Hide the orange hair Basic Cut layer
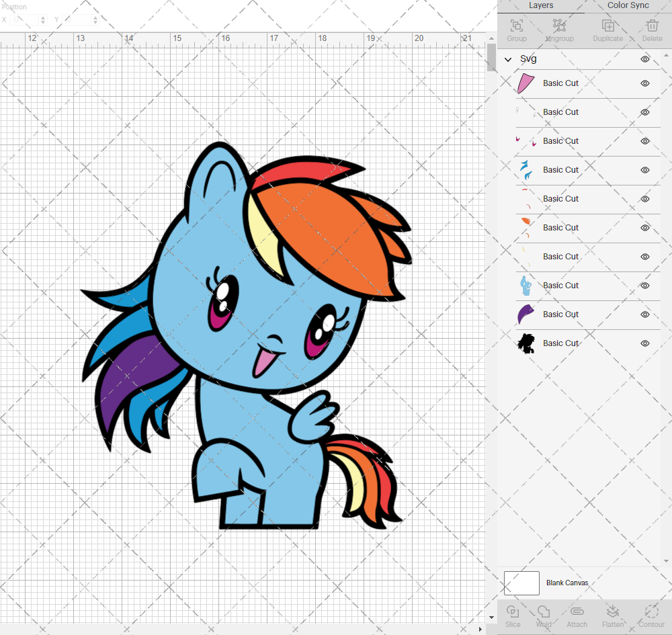The image size is (672, 635). pos(644,228)
